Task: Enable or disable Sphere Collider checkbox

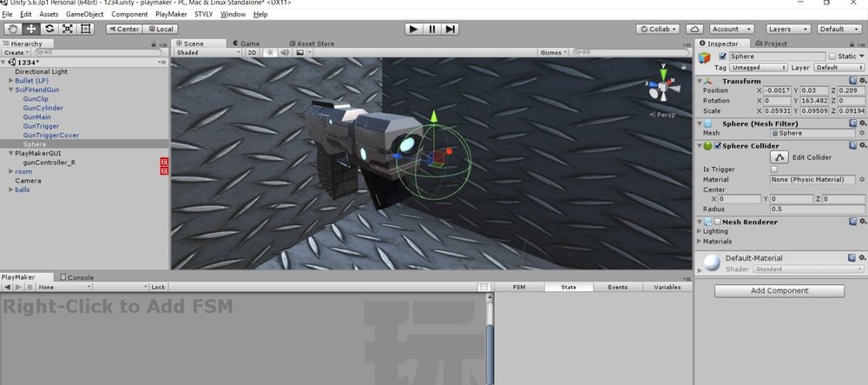Action: (718, 146)
